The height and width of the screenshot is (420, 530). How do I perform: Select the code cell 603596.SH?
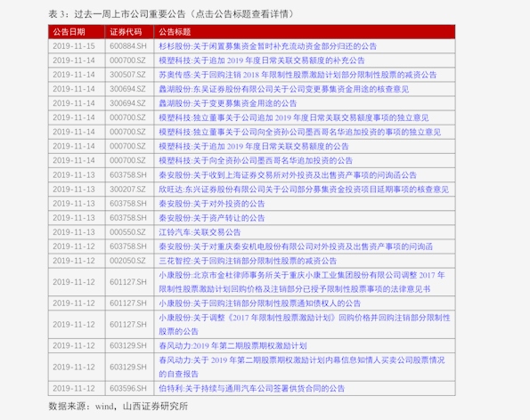tap(128, 388)
